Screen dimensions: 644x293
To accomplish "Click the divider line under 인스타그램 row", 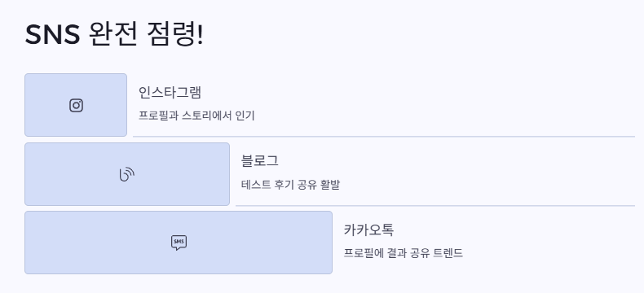I will (x=384, y=137).
